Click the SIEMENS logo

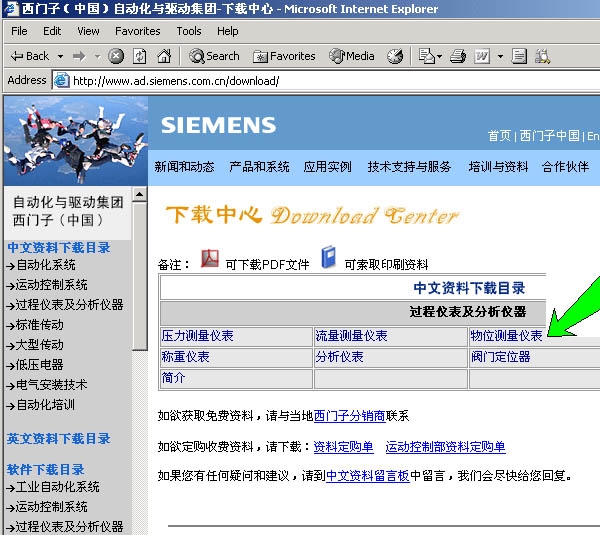tap(218, 125)
